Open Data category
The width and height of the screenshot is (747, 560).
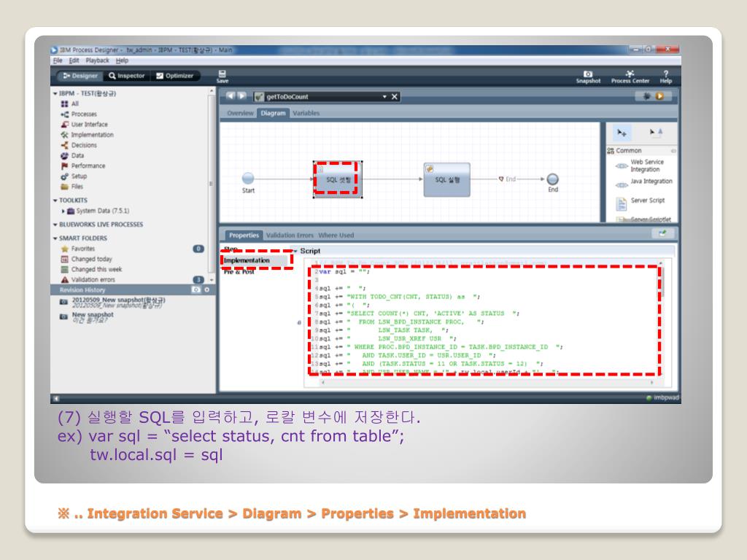tap(72, 156)
